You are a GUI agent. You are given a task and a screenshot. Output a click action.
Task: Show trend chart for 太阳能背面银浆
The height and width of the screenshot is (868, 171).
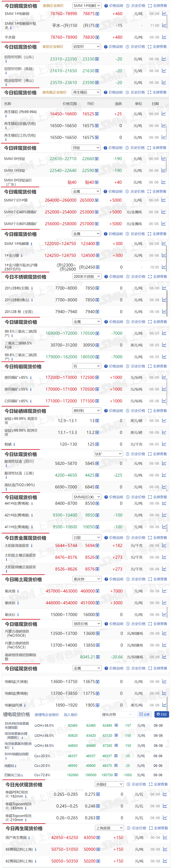[164, 545]
